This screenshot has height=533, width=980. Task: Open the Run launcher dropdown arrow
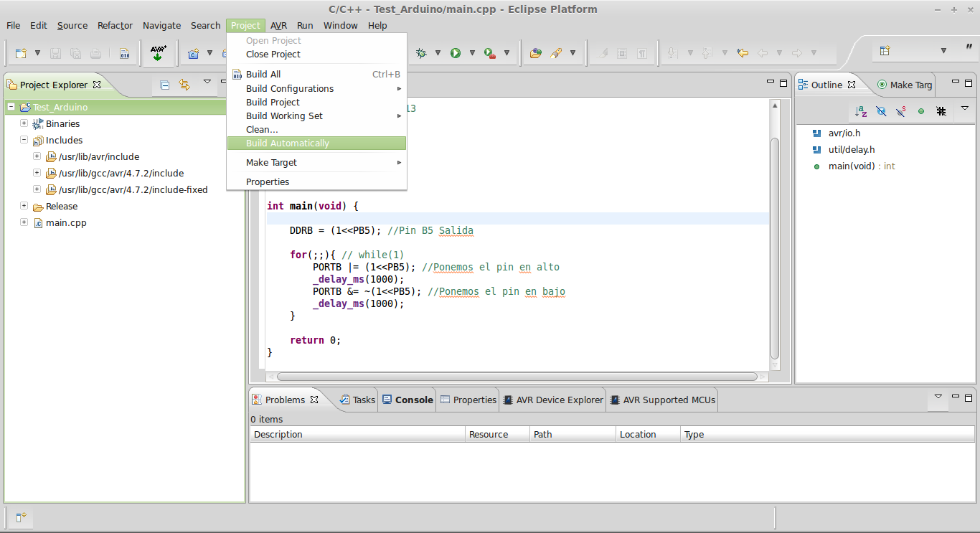point(472,53)
